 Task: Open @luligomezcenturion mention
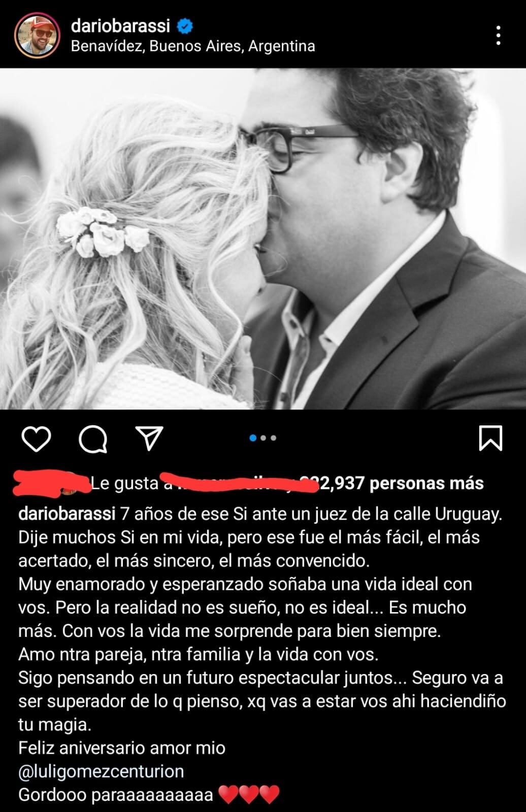click(x=101, y=771)
